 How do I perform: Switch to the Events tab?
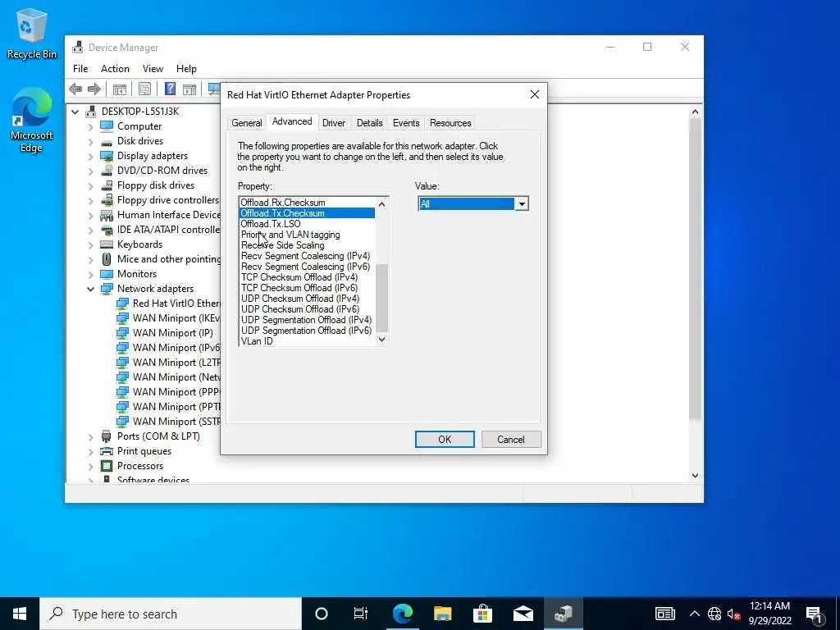tap(406, 123)
